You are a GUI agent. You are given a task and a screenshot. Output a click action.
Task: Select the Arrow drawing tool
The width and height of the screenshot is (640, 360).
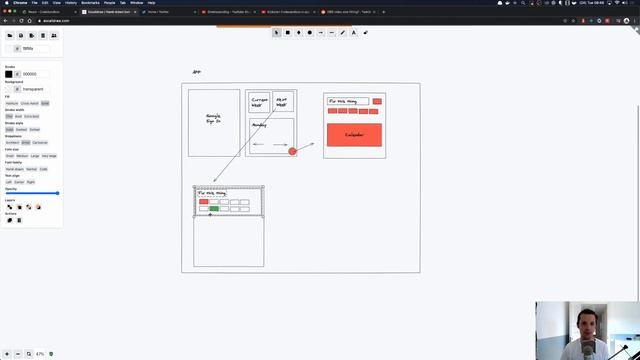click(x=321, y=33)
